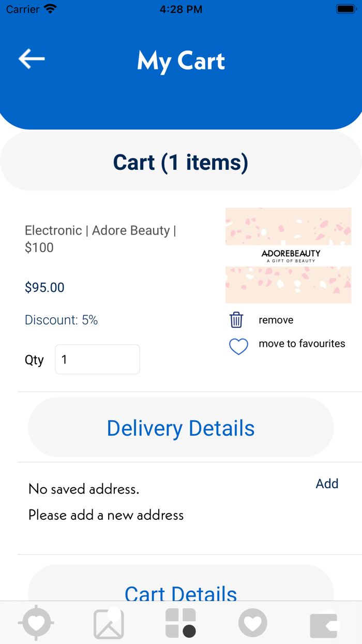Viewport: 362px width, 644px height.
Task: Tap the $95.00 price label
Action: (x=44, y=288)
